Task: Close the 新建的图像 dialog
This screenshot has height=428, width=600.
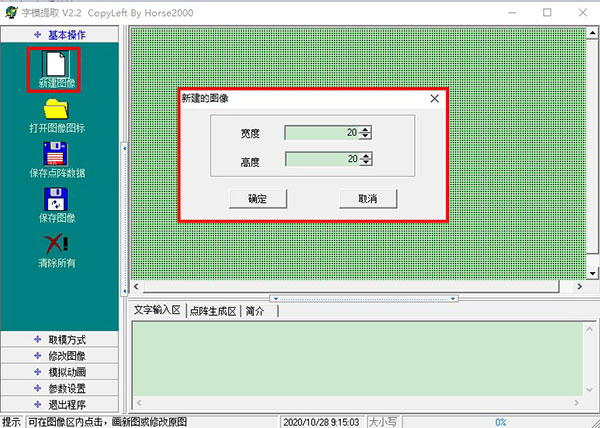Action: coord(434,99)
